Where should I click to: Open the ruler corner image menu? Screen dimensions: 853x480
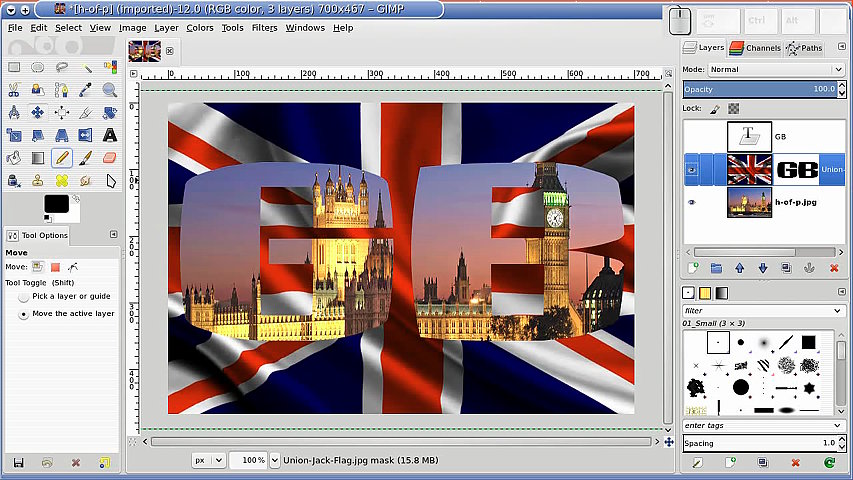134,73
